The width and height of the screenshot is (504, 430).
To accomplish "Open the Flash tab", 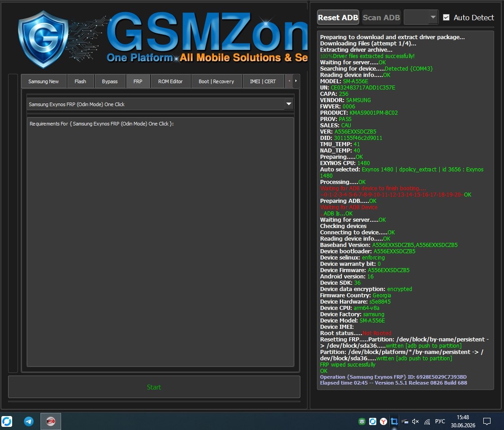I will pos(80,81).
